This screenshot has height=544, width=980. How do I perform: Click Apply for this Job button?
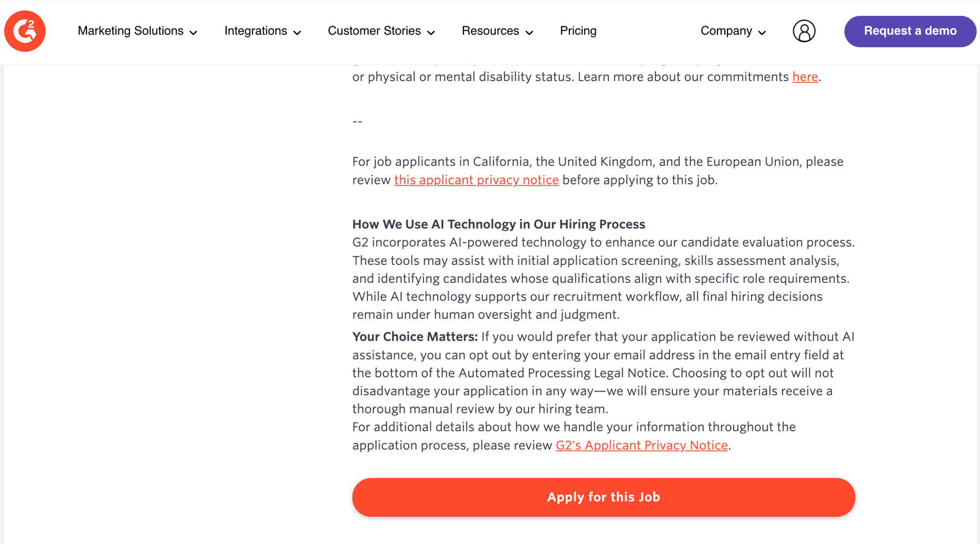(603, 497)
